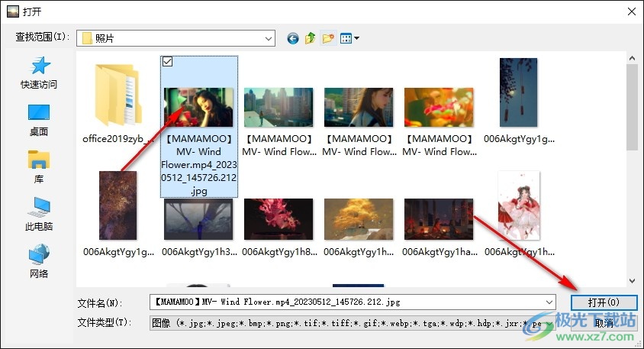Open the file type (文件类型) dropdown
Image resolution: width=644 pixels, height=349 pixels.
click(353, 324)
